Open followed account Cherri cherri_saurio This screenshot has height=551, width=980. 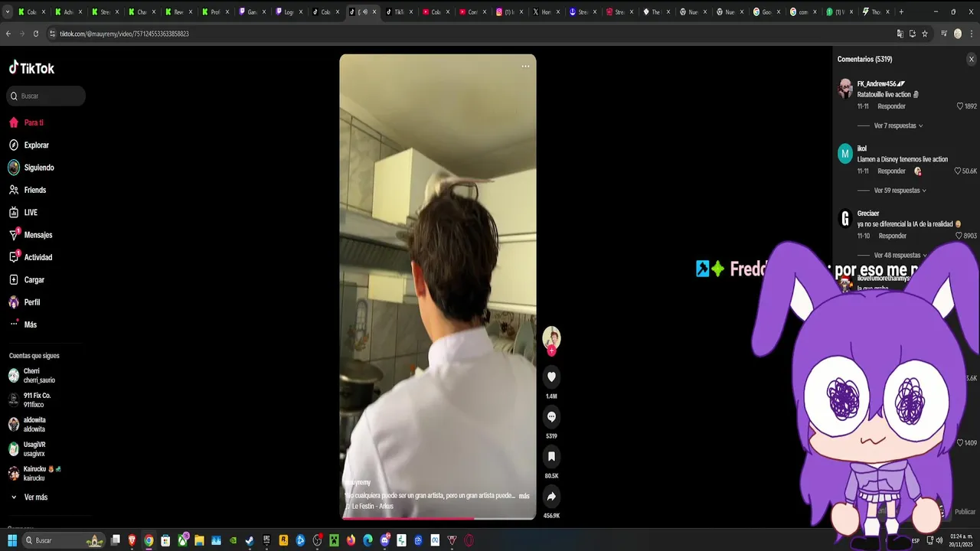point(32,376)
